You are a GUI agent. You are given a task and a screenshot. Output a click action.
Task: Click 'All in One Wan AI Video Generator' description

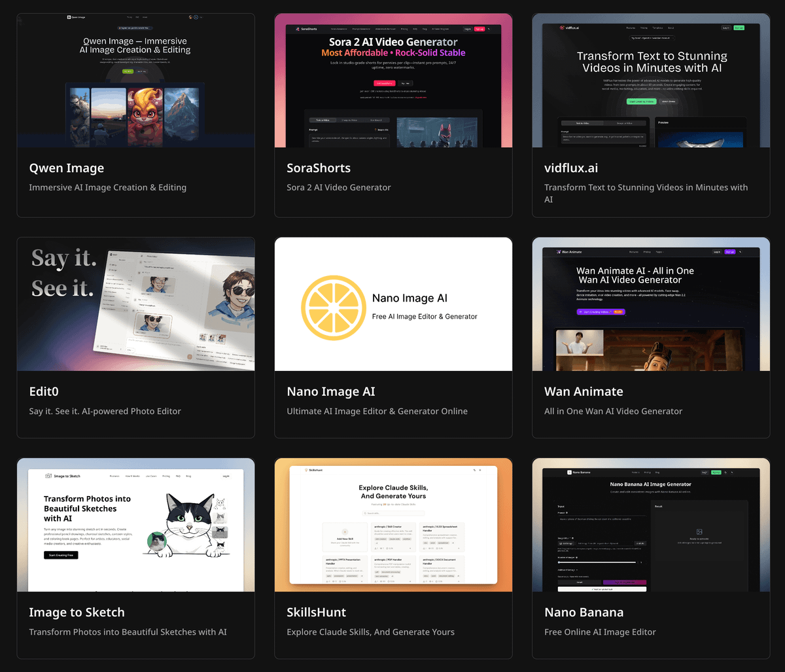(613, 411)
